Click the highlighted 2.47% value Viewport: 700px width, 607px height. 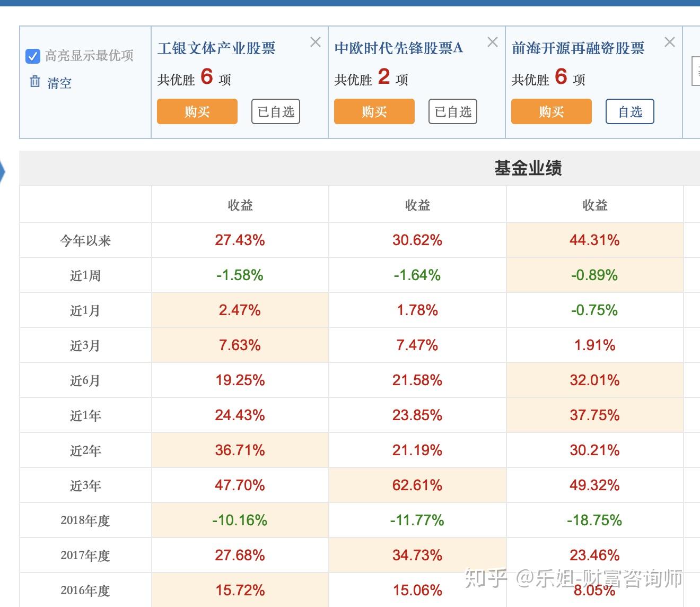point(240,310)
